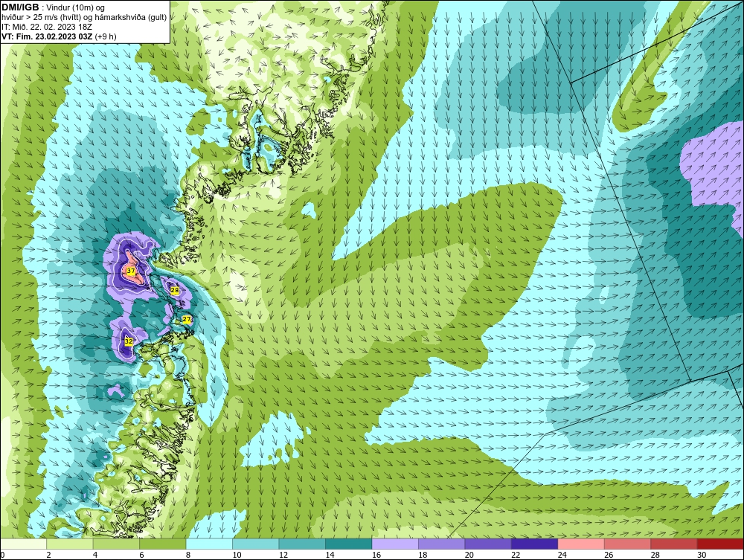Select the 22–24 m/s dark indigo legend swatch
Viewport: 744px width, 560px height.
[535, 544]
